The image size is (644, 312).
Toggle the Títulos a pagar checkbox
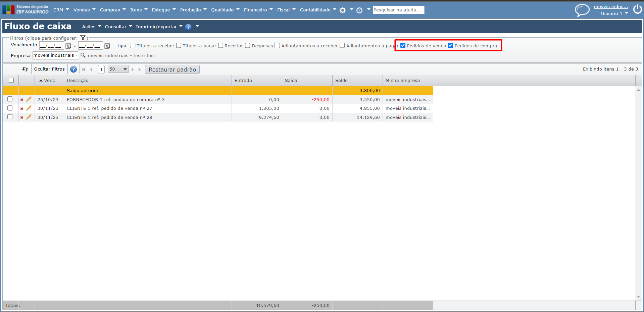click(x=179, y=46)
